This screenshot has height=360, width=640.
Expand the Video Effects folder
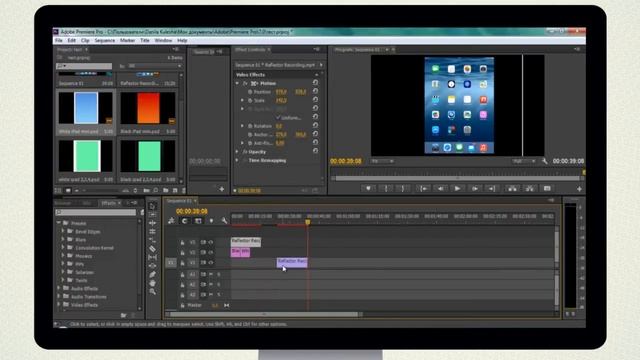pyautogui.click(x=59, y=305)
